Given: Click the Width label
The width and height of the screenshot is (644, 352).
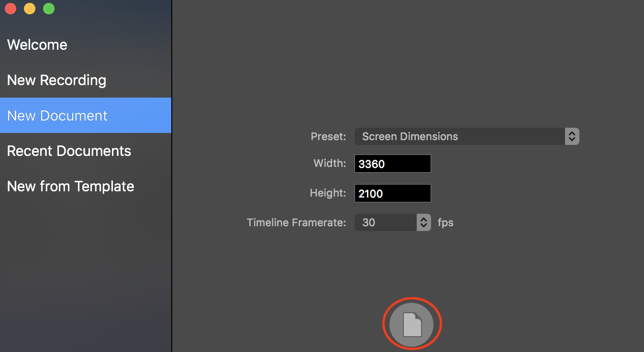Looking at the screenshot, I should click(x=330, y=164).
